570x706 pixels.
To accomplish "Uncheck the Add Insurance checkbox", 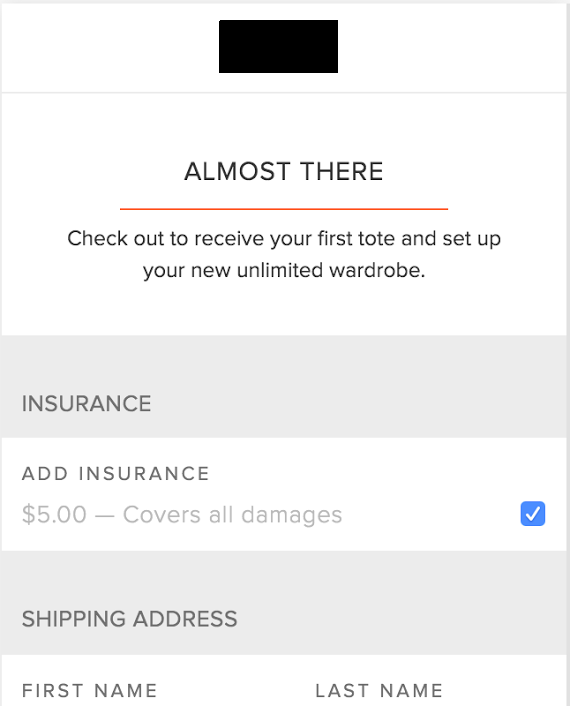I will click(533, 513).
